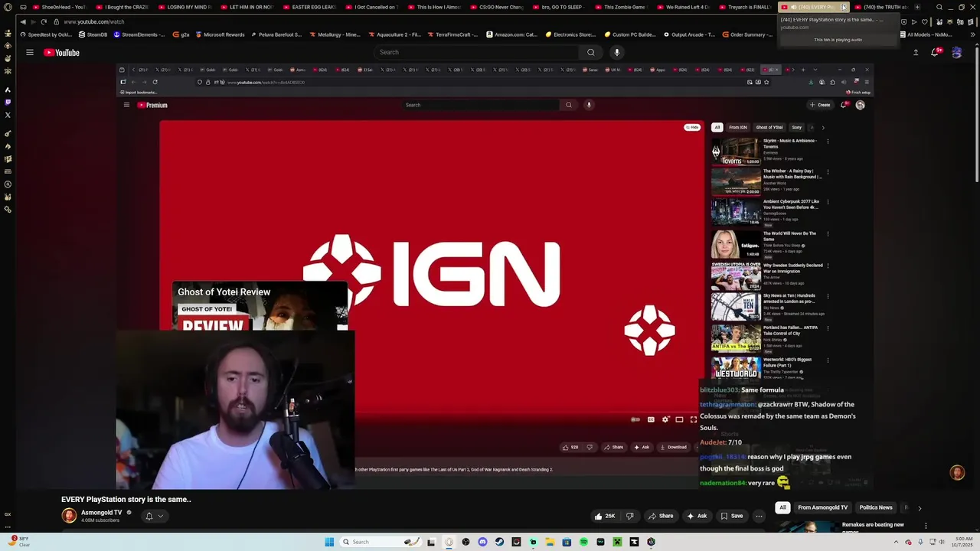This screenshot has height=551, width=980.
Task: Open Spotify from the Windows taskbar
Action: tap(583, 542)
